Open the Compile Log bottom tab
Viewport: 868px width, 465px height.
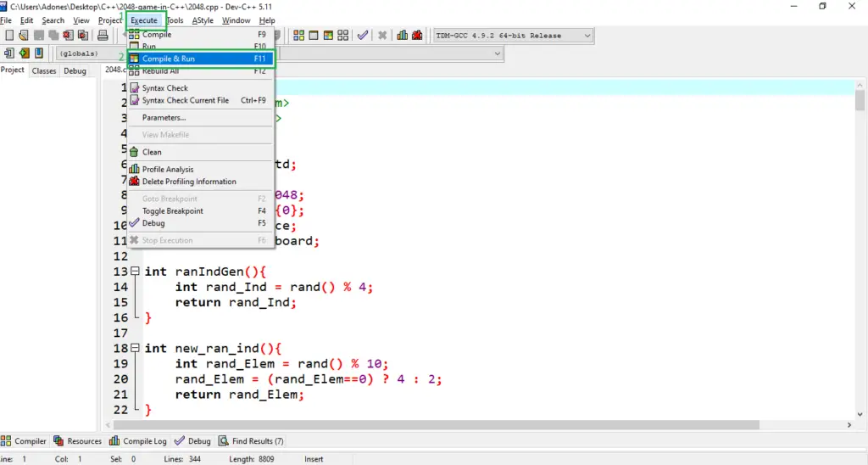(138, 441)
